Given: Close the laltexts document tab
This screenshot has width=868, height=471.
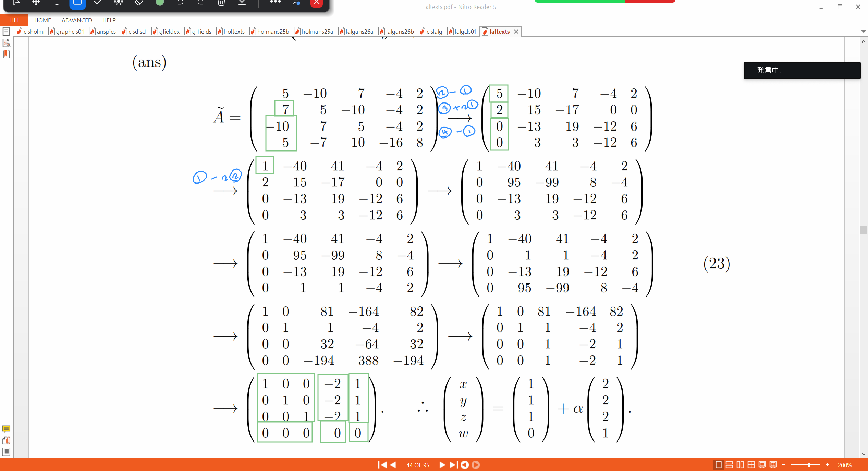Looking at the screenshot, I should [x=516, y=32].
